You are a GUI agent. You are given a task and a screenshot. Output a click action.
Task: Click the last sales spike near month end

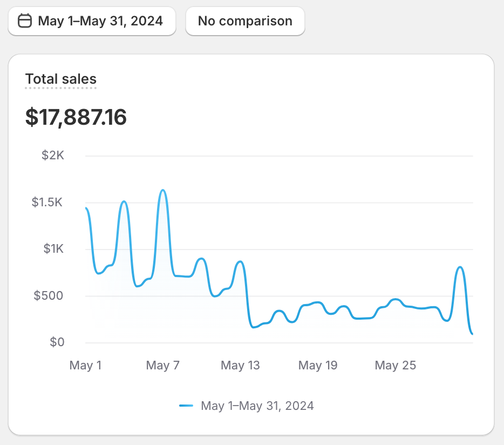pos(460,267)
